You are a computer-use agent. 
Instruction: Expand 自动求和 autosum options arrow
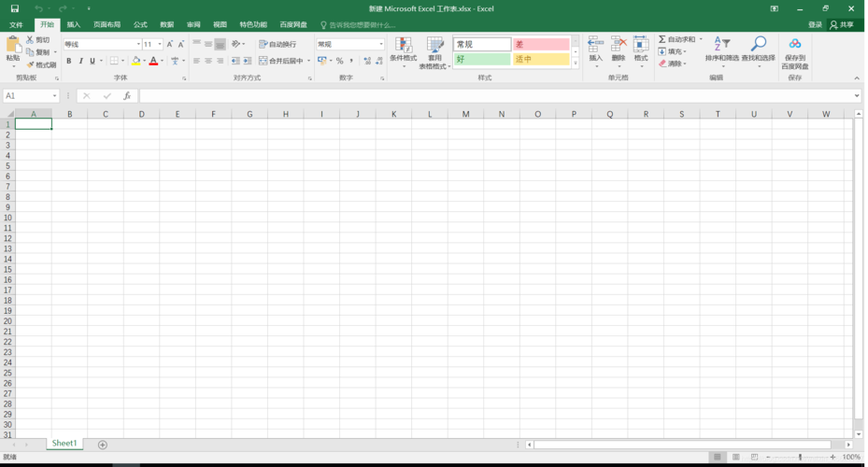(701, 39)
